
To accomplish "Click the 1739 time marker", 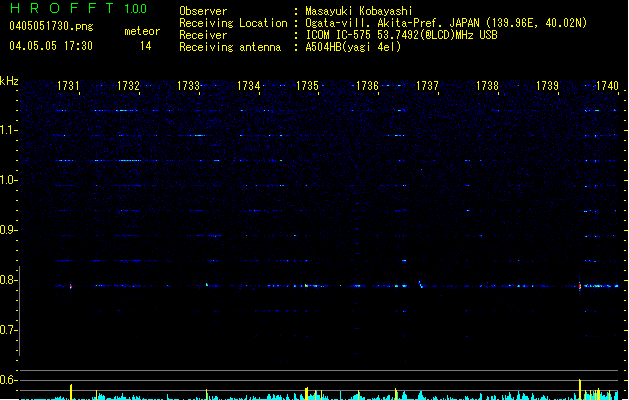I will coord(547,86).
